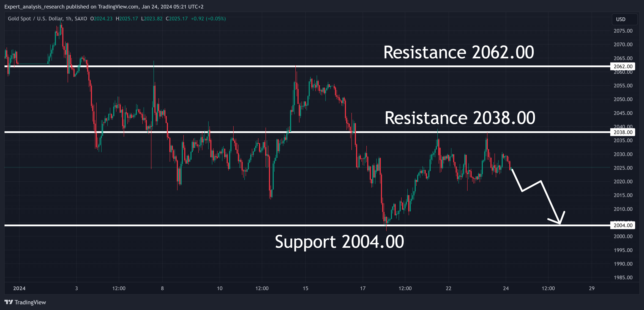The image size is (644, 310).
Task: Click the TradingView wordmark link
Action: [30, 302]
